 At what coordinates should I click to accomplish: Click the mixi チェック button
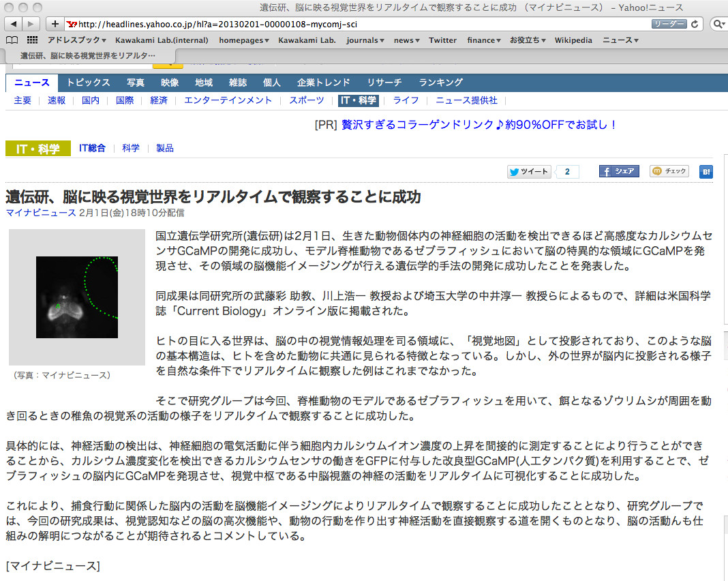click(x=669, y=172)
